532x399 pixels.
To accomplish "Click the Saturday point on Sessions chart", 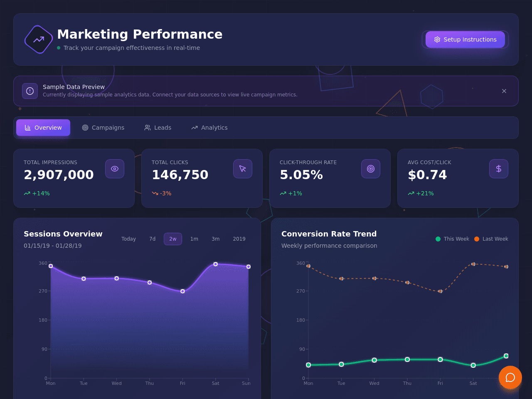I will pos(216,264).
